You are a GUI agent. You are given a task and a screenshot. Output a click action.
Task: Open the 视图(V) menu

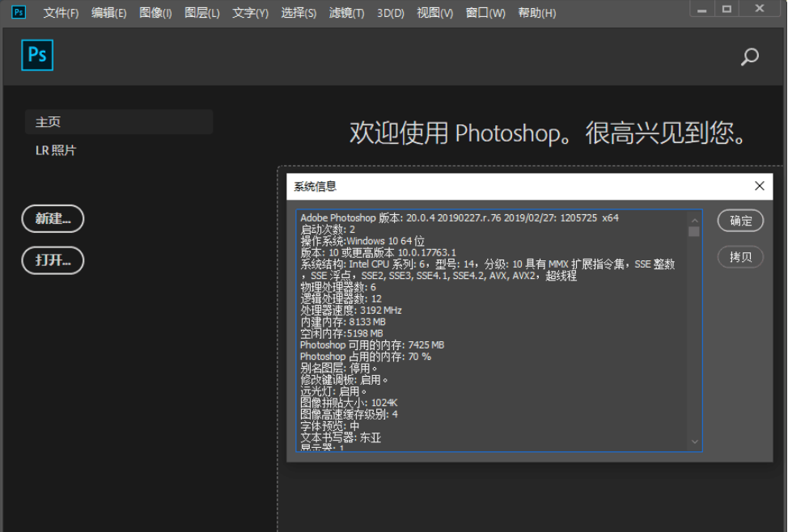pos(434,13)
